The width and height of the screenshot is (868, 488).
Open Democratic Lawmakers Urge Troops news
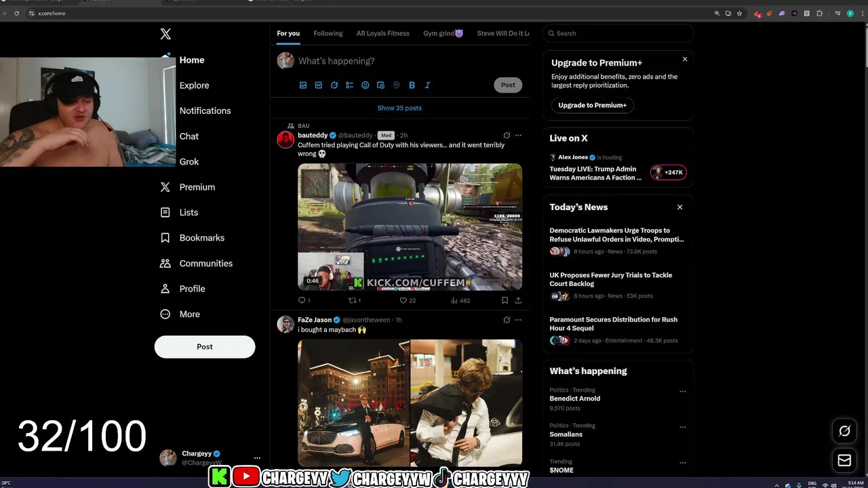[616, 235]
